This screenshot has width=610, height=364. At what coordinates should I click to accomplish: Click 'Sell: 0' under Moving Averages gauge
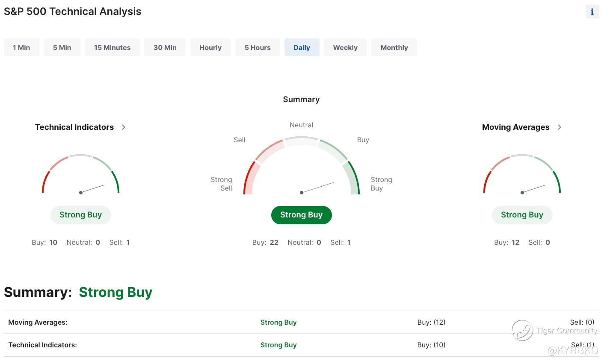click(539, 242)
